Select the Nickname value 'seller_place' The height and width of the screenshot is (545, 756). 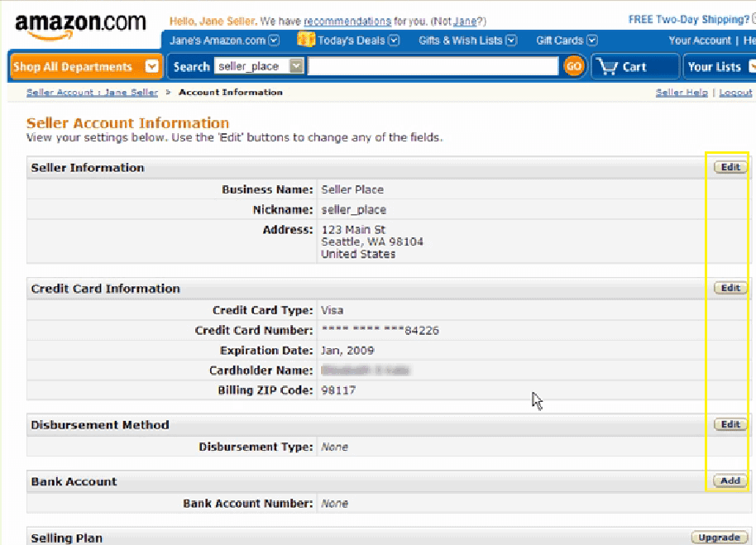(354, 209)
